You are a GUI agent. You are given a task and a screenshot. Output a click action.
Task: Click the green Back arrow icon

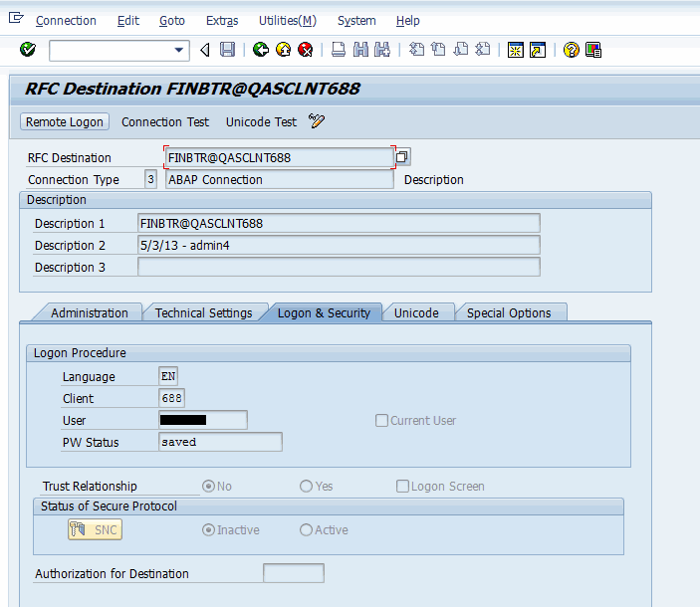pos(261,50)
